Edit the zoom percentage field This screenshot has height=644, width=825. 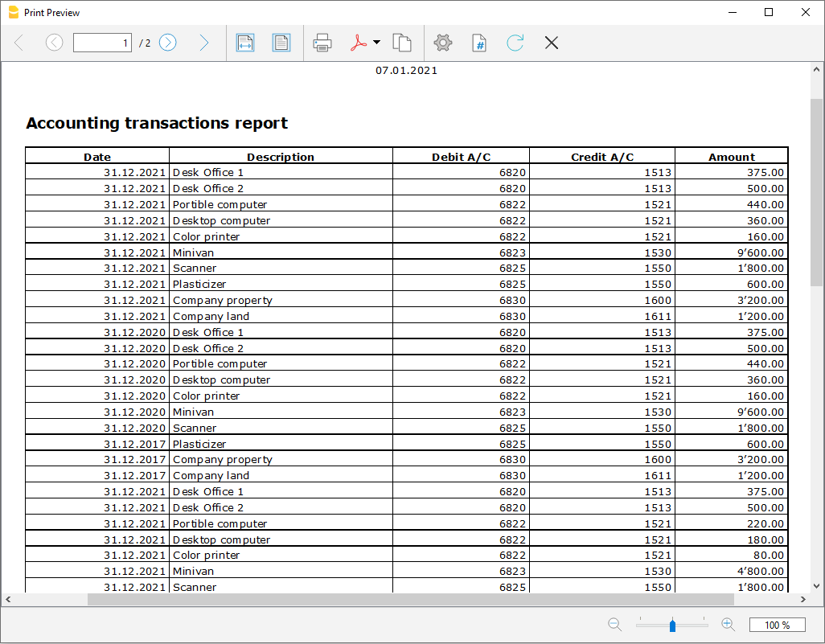pyautogui.click(x=778, y=625)
